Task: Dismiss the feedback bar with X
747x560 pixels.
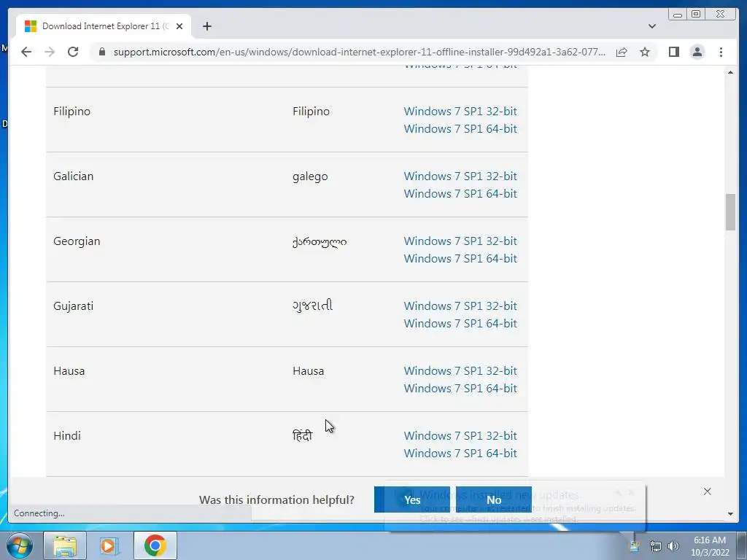Action: [708, 491]
